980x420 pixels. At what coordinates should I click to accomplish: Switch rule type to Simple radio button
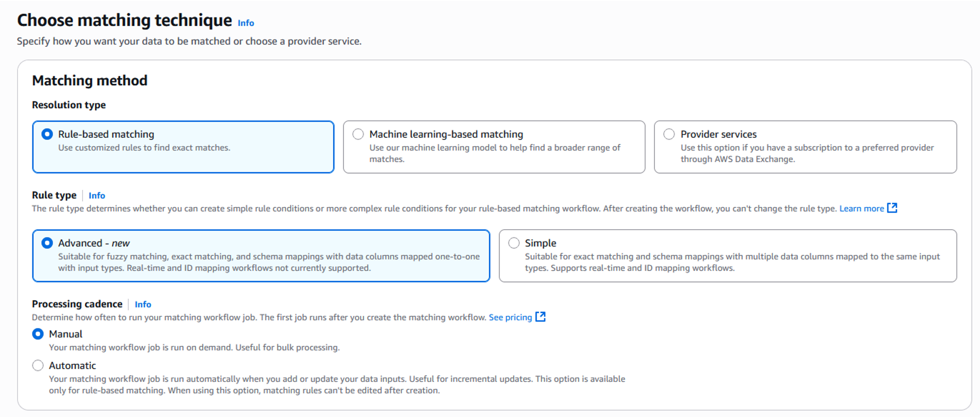click(x=514, y=243)
